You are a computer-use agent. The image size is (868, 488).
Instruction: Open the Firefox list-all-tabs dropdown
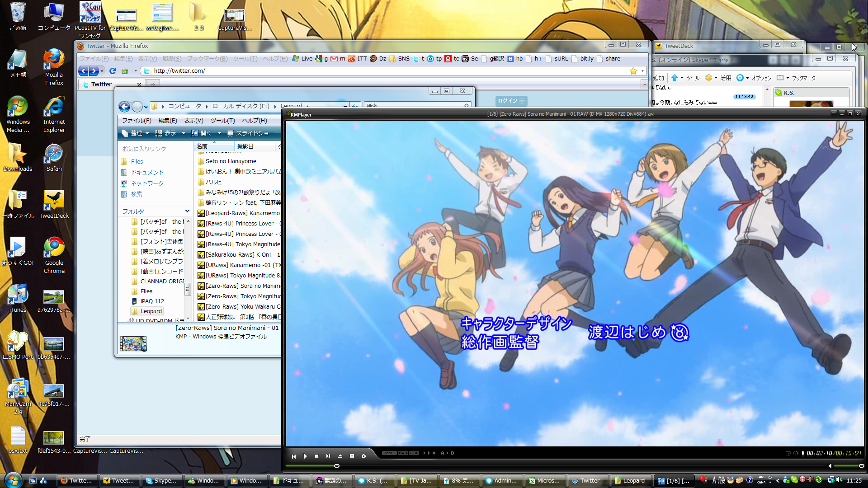pyautogui.click(x=645, y=84)
